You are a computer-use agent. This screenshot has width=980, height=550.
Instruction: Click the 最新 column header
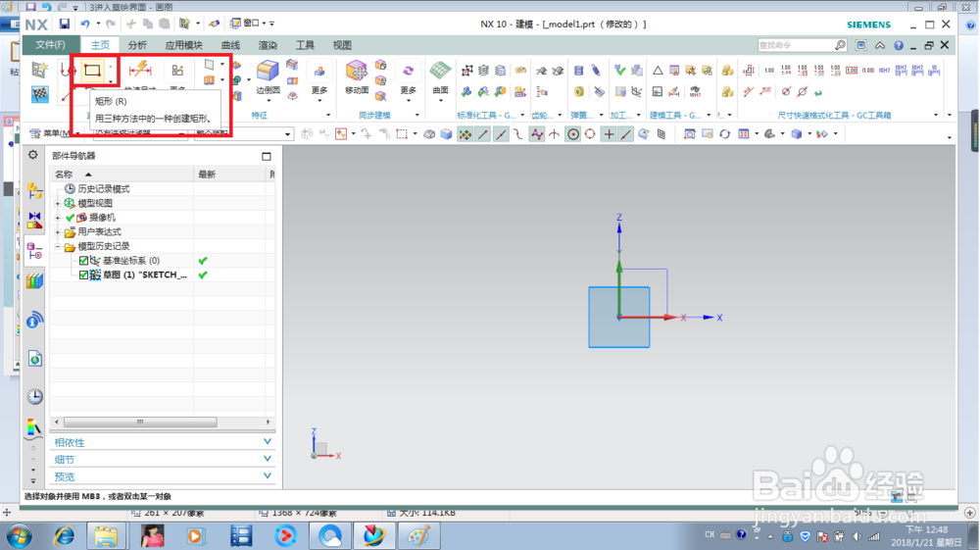coord(230,175)
